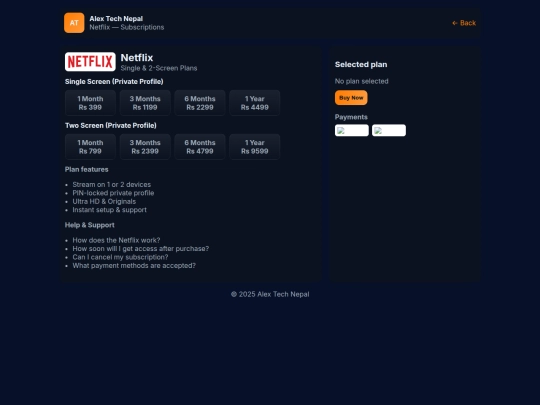Image resolution: width=540 pixels, height=405 pixels.
Task: Go back using the Back link
Action: click(464, 23)
